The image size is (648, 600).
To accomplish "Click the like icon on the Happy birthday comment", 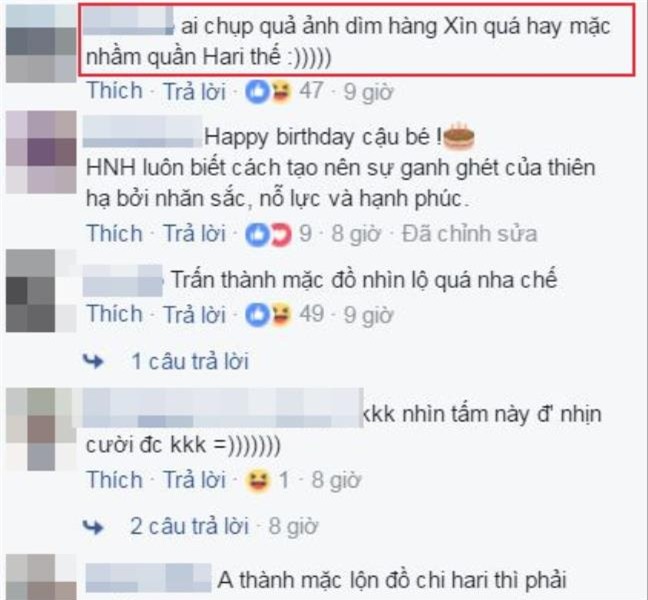I will [x=257, y=234].
